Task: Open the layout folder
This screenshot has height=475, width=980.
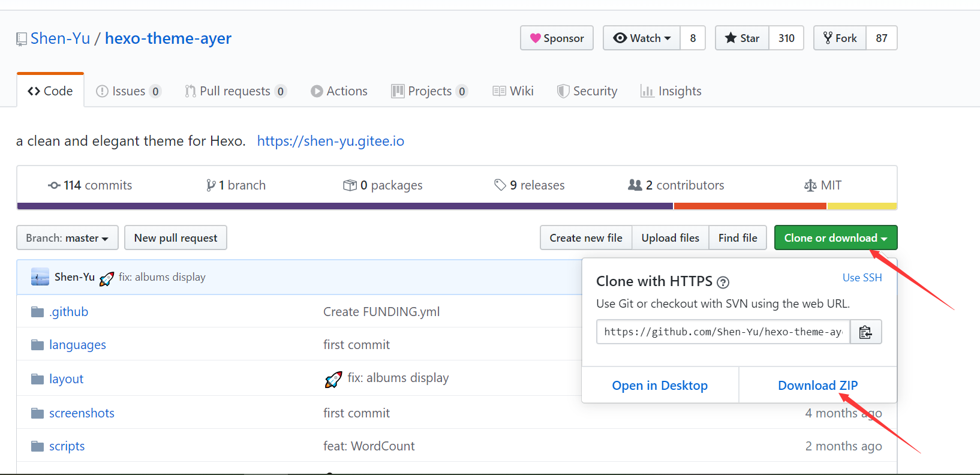Action: click(x=66, y=379)
